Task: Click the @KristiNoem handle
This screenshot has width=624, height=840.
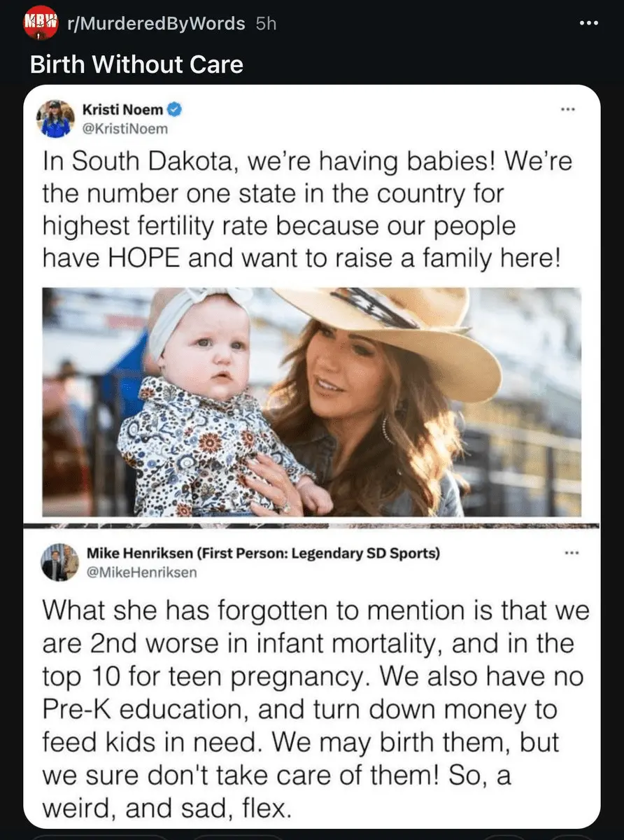Action: pos(125,128)
